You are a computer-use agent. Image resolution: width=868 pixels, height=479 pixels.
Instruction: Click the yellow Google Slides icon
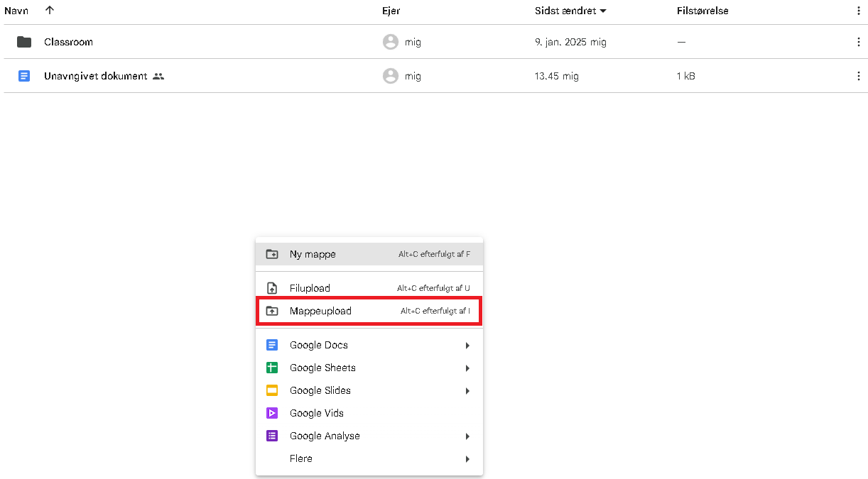point(271,390)
